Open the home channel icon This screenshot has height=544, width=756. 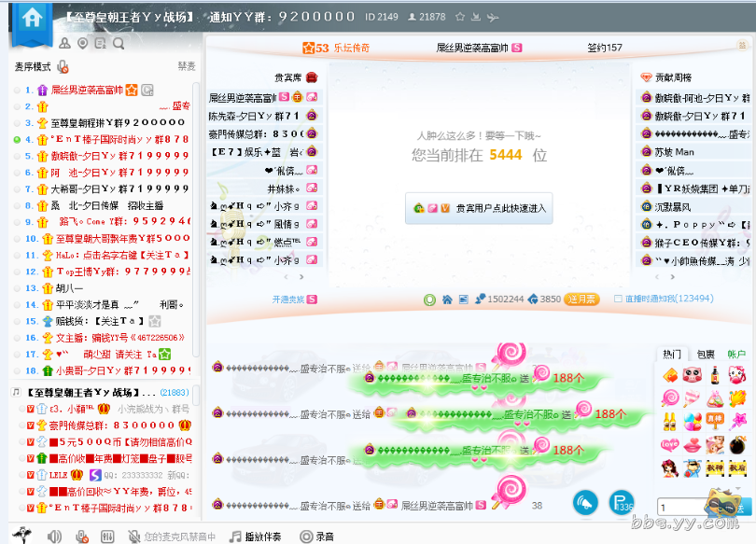click(x=33, y=19)
